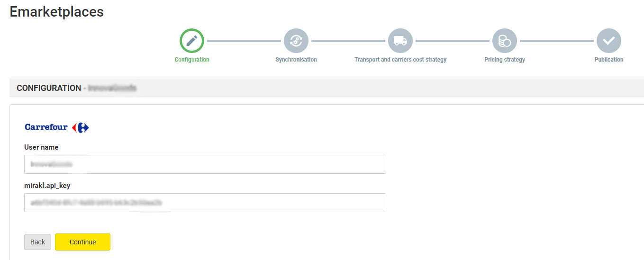Click the pencil Configuration step icon
This screenshot has height=260, width=644.
pos(192,41)
